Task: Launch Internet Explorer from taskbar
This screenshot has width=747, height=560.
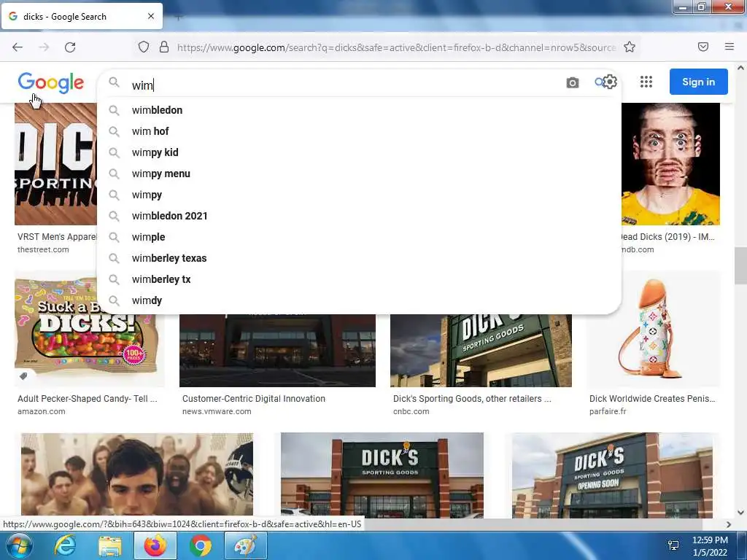Action: tap(64, 545)
